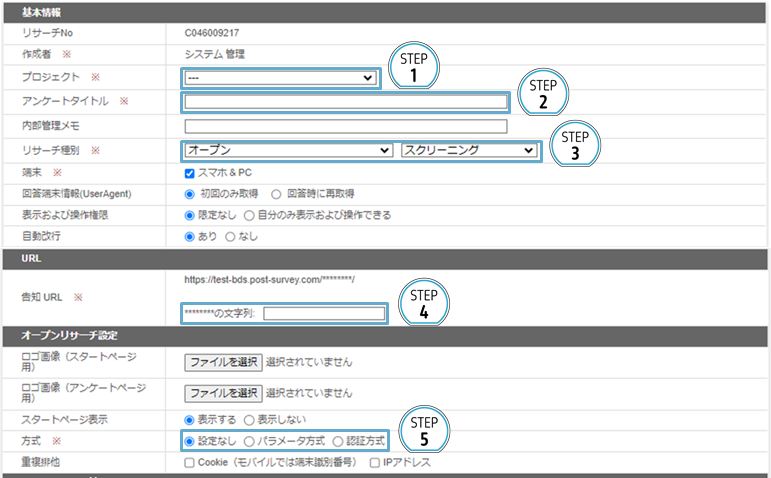The width and height of the screenshot is (771, 478).
Task: Select 自分のみ表示および操作できる option
Action: point(250,215)
